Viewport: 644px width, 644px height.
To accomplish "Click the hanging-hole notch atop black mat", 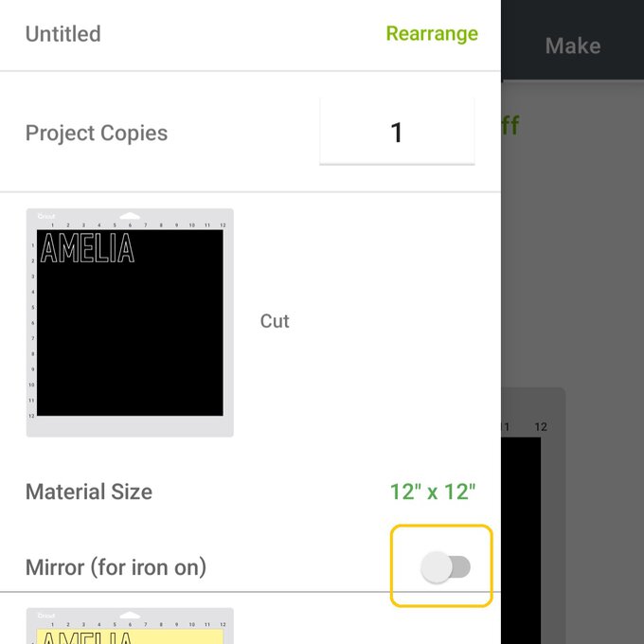I will point(130,216).
